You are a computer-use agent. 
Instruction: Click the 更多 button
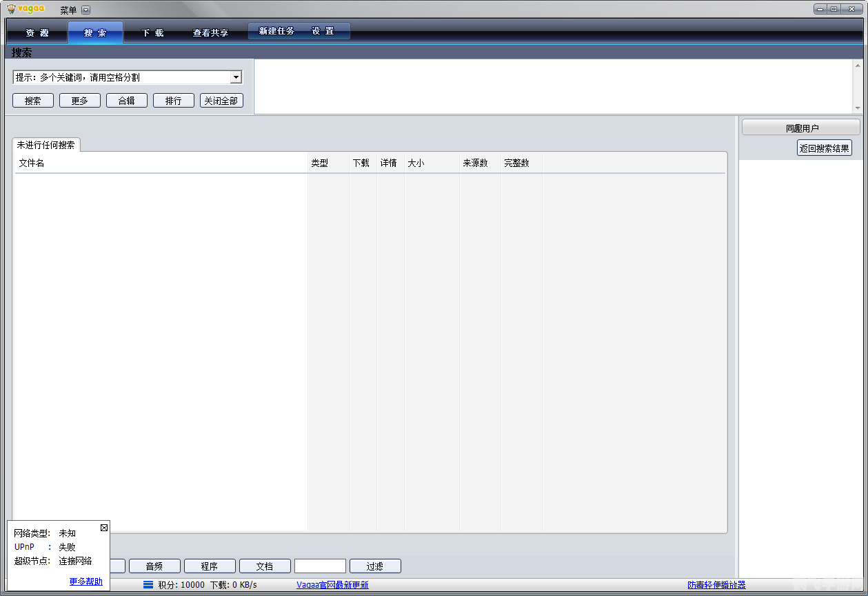click(80, 101)
